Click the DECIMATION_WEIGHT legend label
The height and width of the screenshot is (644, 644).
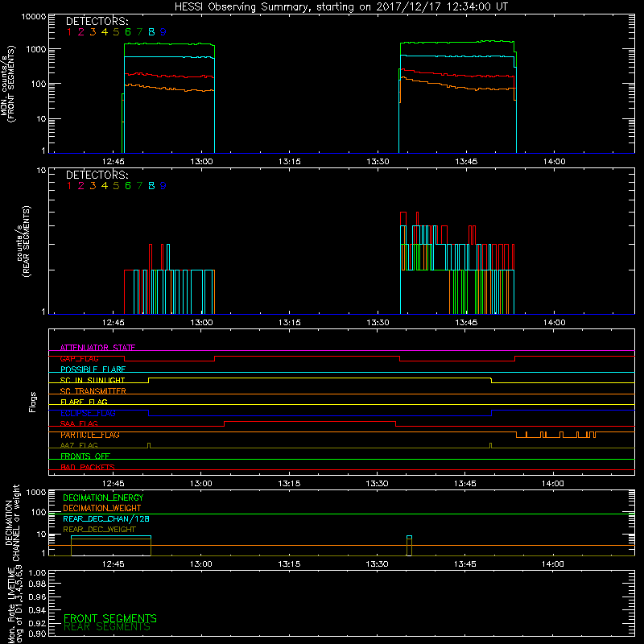(102, 509)
